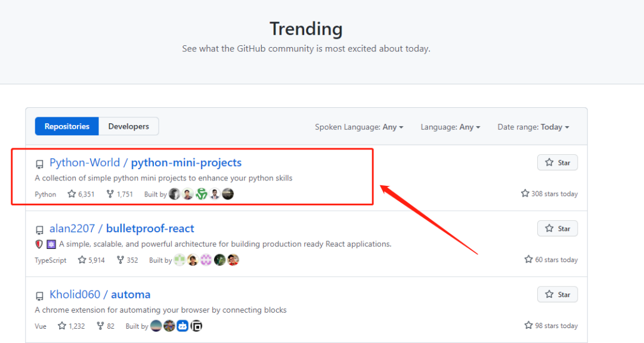View the 6,351 stargazers of python-mini-projects
644x343 pixels.
point(81,194)
